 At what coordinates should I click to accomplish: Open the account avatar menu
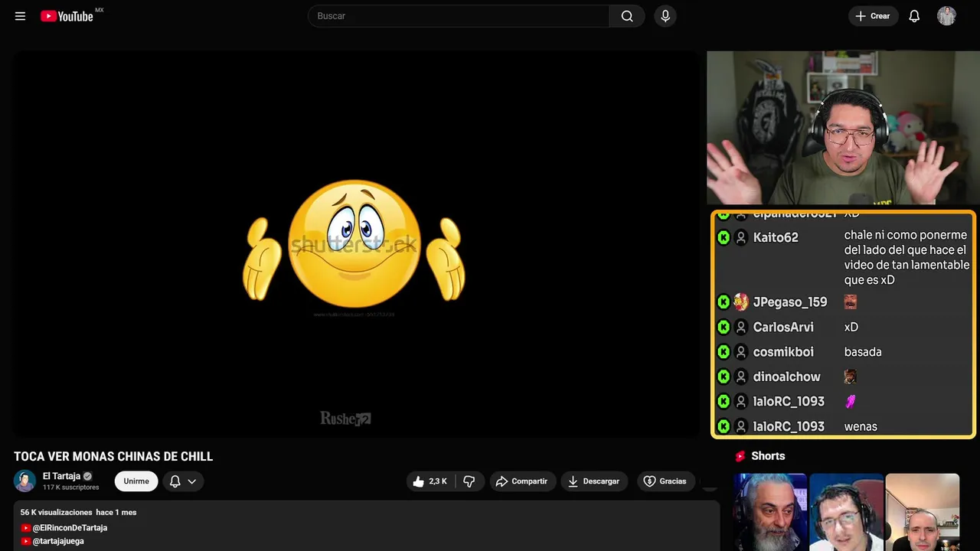coord(946,16)
